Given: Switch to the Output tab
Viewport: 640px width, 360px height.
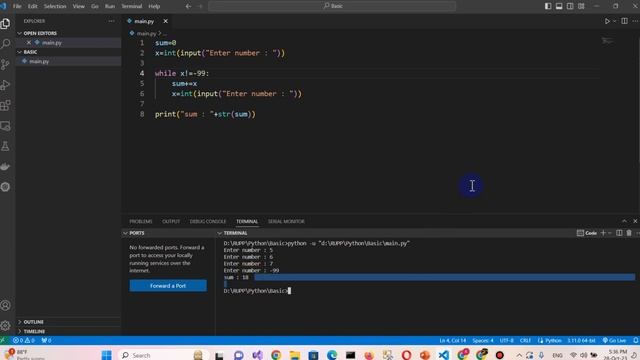Looking at the screenshot, I should [171, 221].
